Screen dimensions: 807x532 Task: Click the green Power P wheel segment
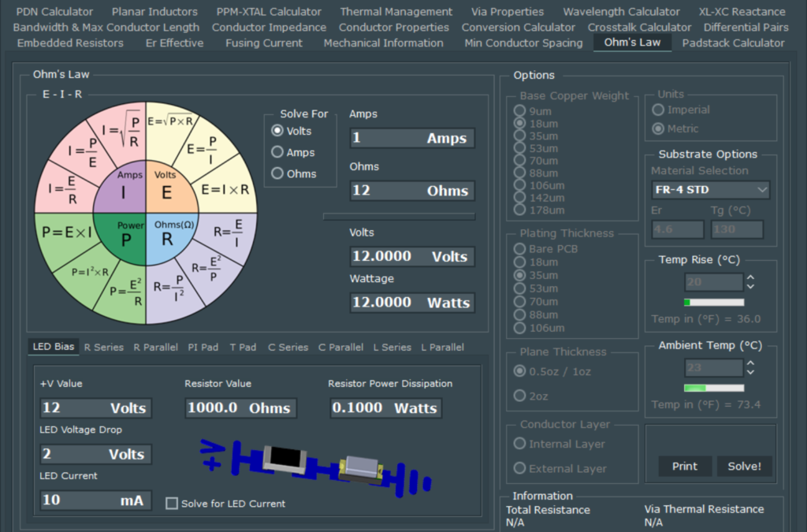click(x=123, y=235)
